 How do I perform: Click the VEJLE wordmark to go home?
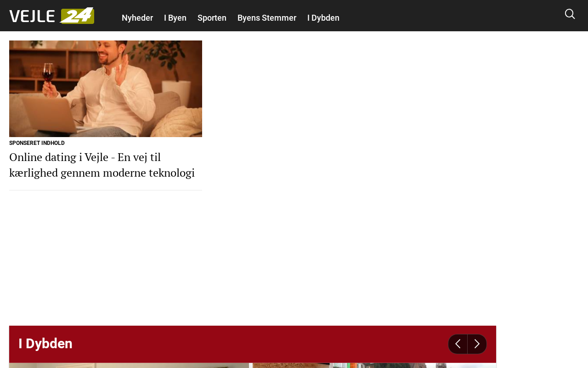[x=32, y=16]
